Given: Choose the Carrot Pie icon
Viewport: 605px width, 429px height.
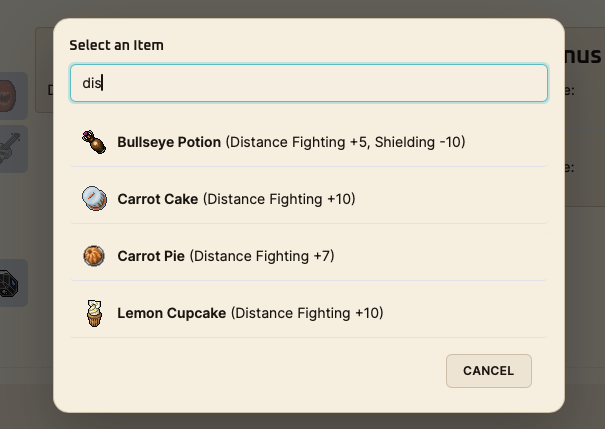Looking at the screenshot, I should (94, 256).
